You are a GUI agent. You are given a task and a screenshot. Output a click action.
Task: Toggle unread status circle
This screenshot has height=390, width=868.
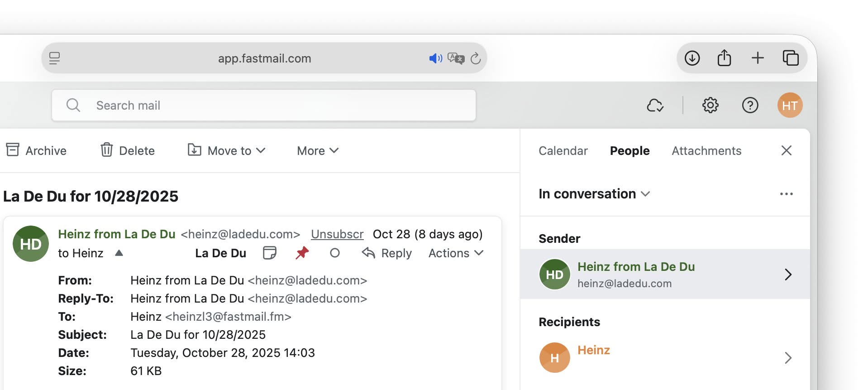pos(335,253)
